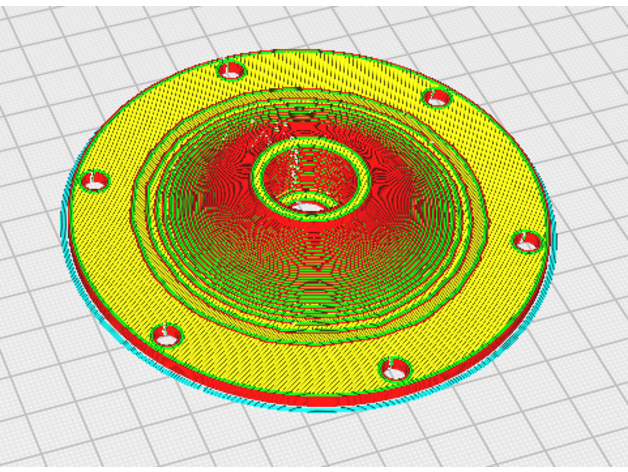Click yellow flange surface at the front center
628x472 pixels.
(290, 360)
